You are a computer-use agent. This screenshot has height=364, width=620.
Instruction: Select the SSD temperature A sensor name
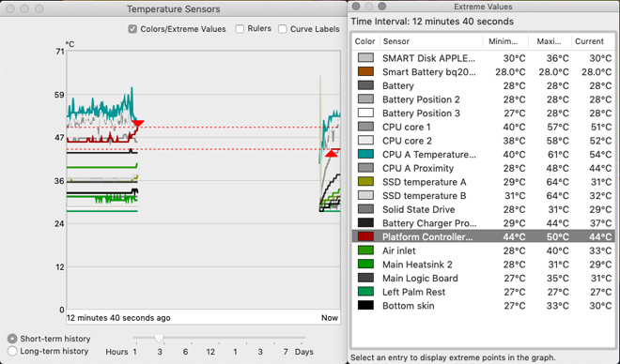(425, 182)
